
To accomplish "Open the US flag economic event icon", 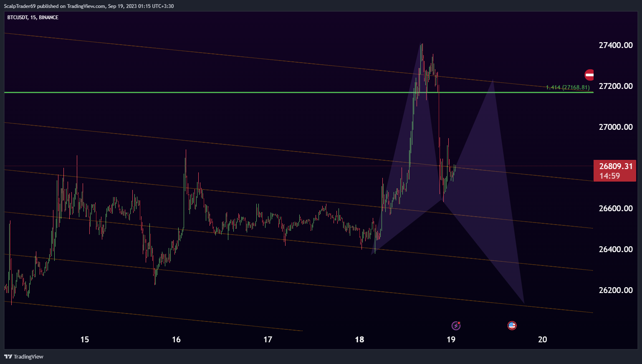I will coord(512,326).
